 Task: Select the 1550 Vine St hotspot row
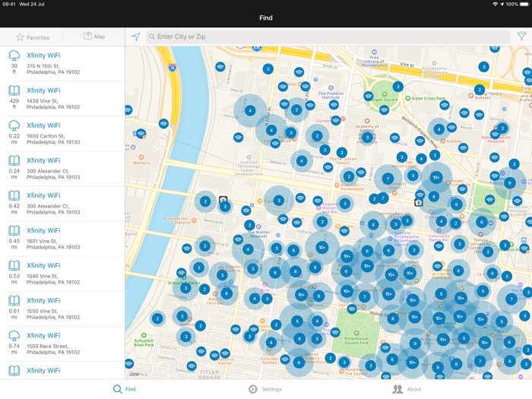[62, 309]
